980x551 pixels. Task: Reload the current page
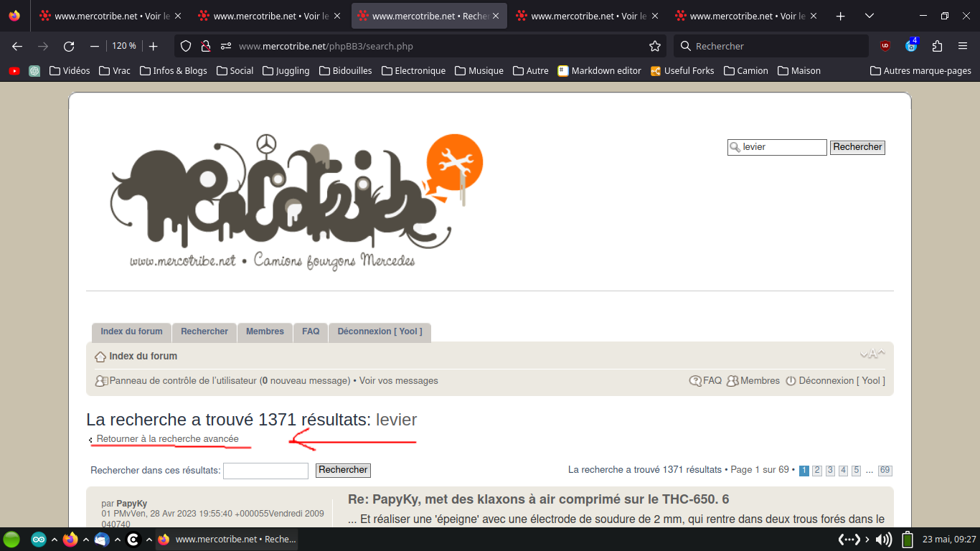coord(69,46)
